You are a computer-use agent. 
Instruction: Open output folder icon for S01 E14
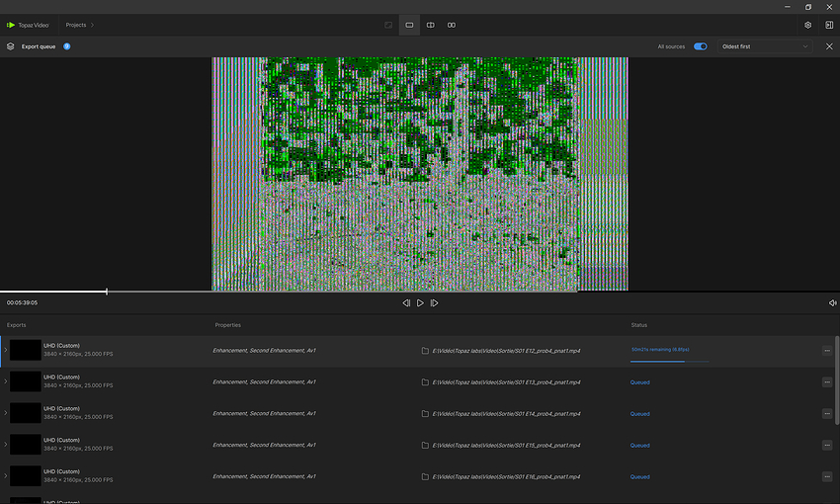(425, 413)
